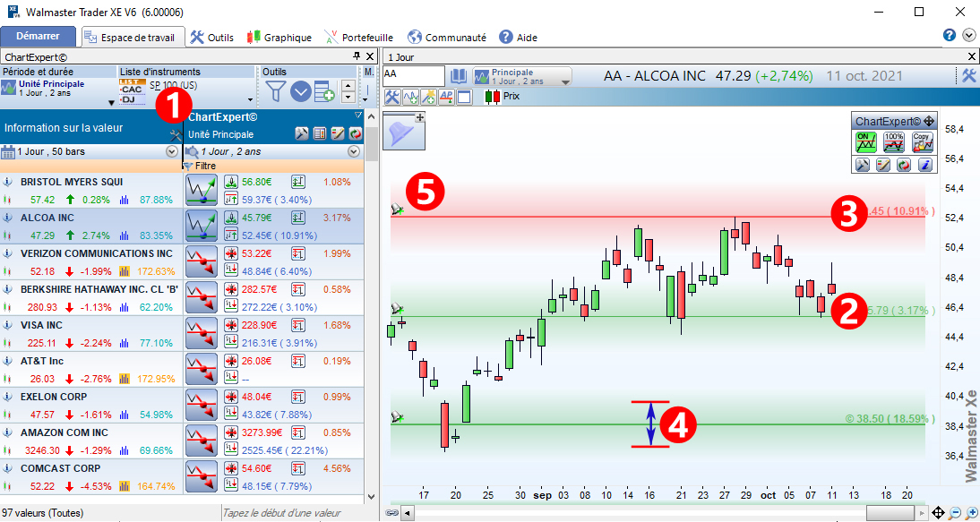Open the Liste d'instruments dropdown arrow

(x=251, y=100)
